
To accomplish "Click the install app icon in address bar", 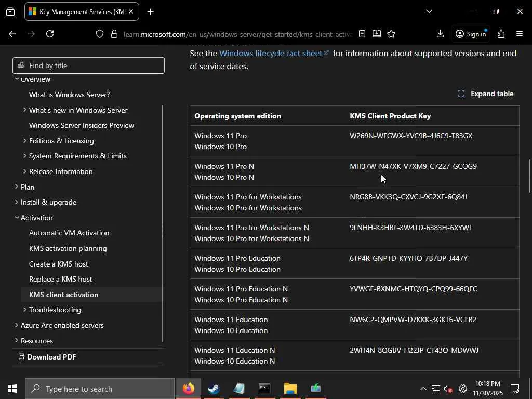I will [376, 34].
